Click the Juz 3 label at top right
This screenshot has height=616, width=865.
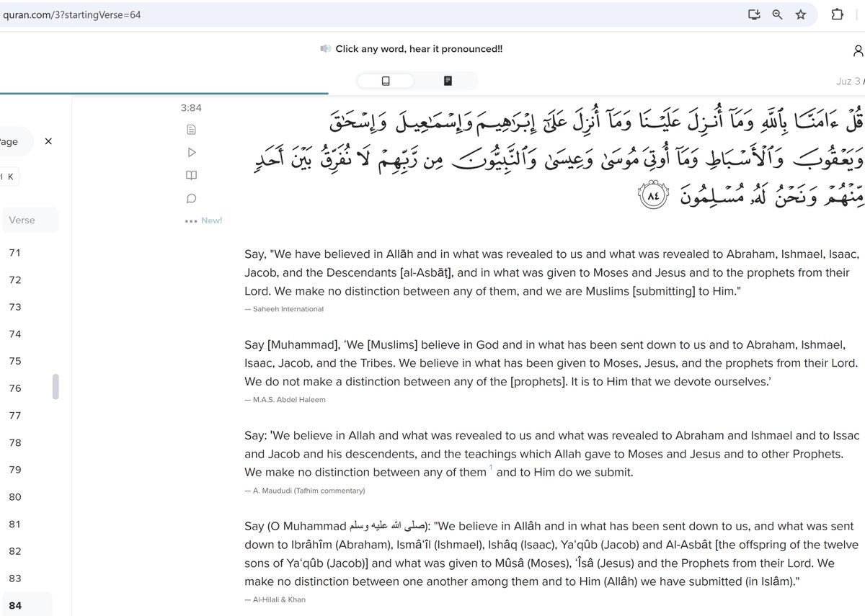(848, 81)
